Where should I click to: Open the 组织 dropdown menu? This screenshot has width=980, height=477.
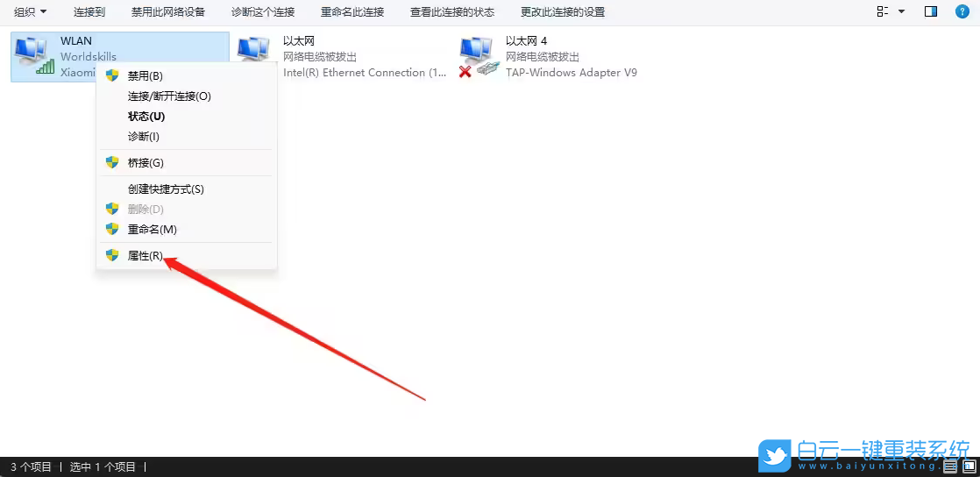30,12
